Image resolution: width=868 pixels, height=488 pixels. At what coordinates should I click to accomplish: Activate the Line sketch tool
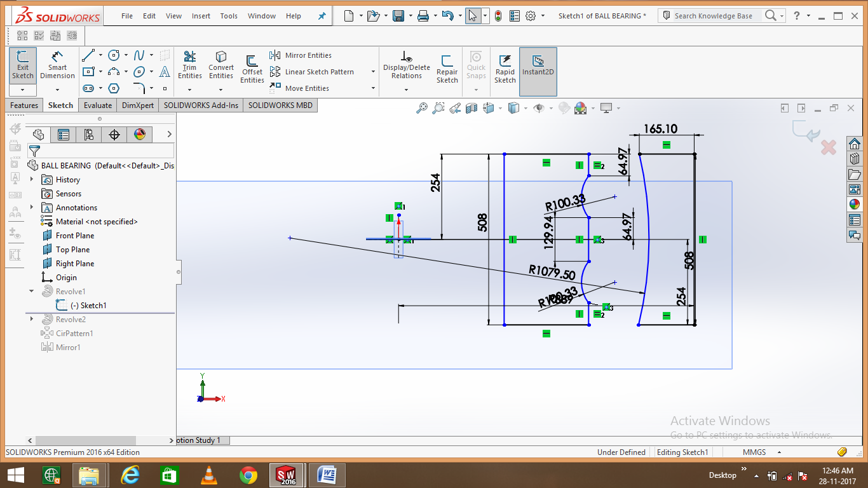[89, 55]
